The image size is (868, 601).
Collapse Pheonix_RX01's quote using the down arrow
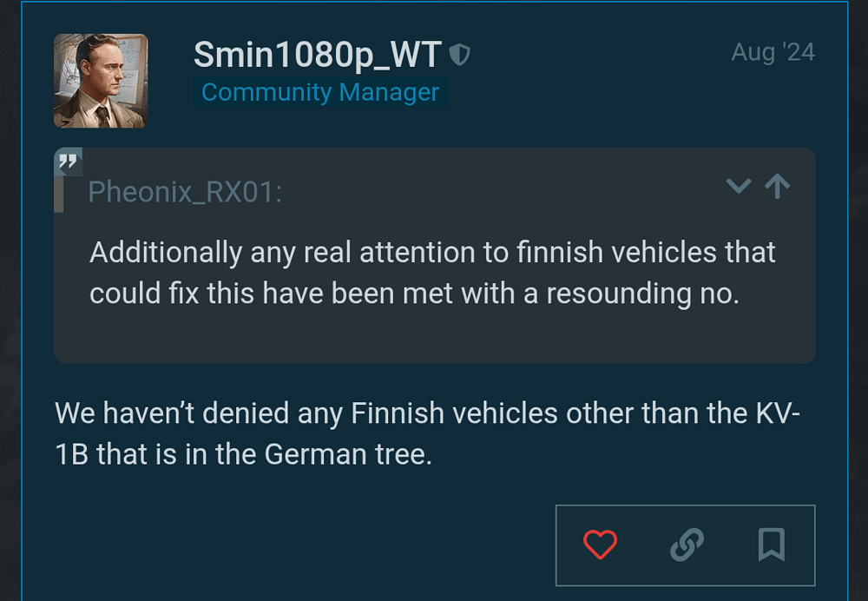pyautogui.click(x=738, y=187)
